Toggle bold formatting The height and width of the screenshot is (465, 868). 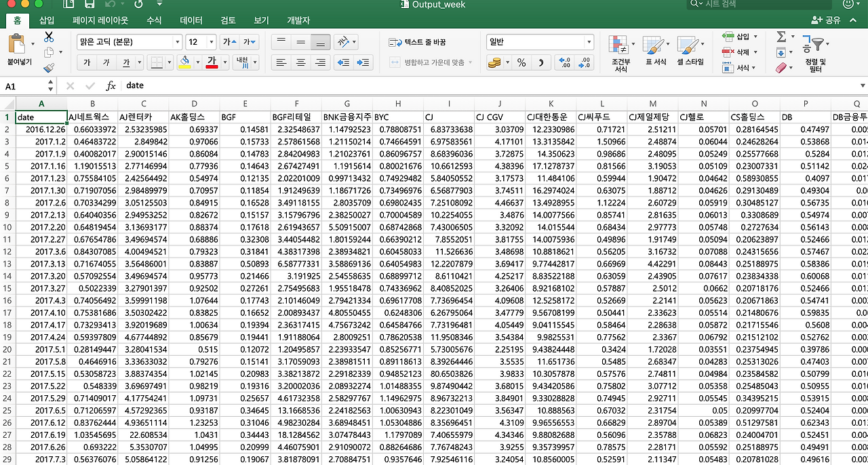pyautogui.click(x=87, y=62)
